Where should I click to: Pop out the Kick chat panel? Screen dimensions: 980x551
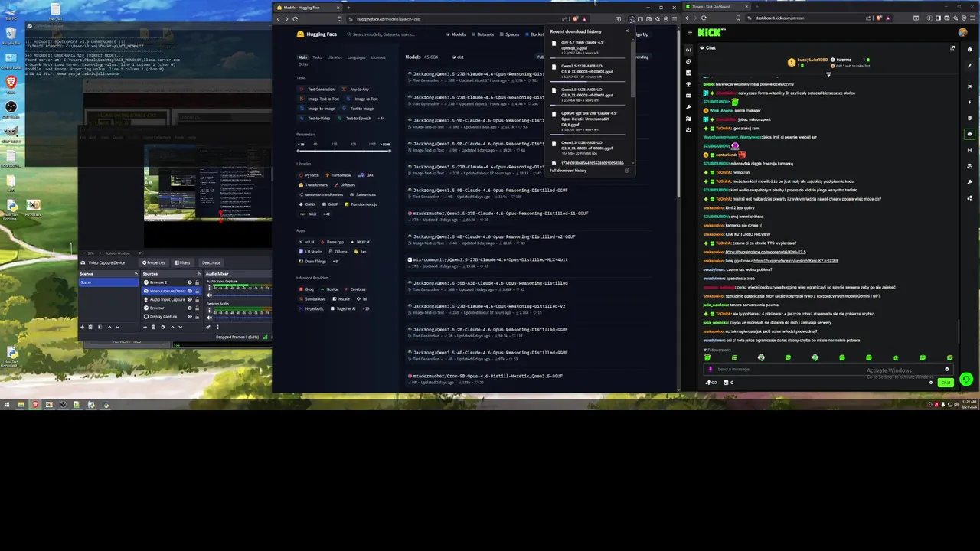pyautogui.click(x=952, y=47)
